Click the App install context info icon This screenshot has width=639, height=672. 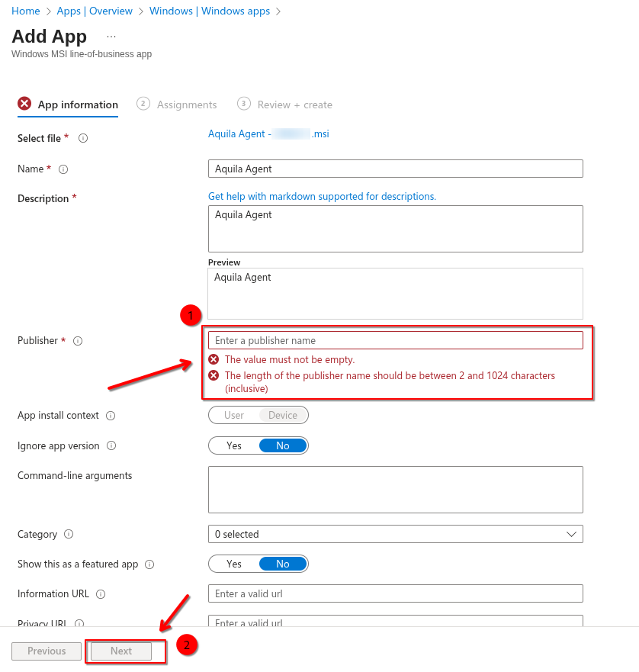tap(111, 416)
